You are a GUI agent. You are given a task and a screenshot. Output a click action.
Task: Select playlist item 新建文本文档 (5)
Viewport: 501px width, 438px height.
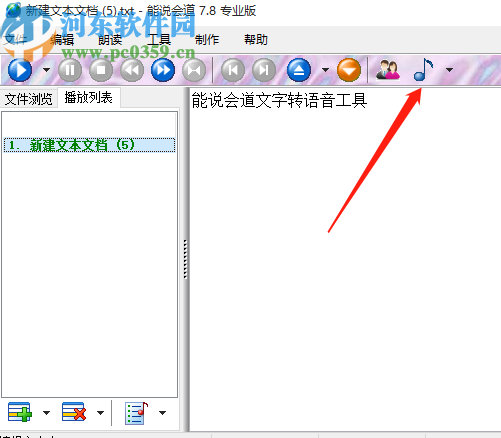coord(89,145)
